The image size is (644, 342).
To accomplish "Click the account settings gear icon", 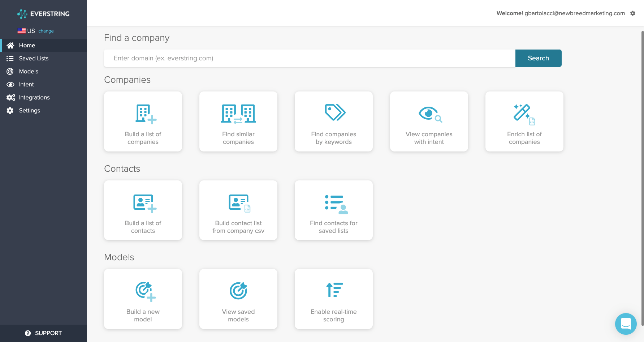I will coord(633,13).
